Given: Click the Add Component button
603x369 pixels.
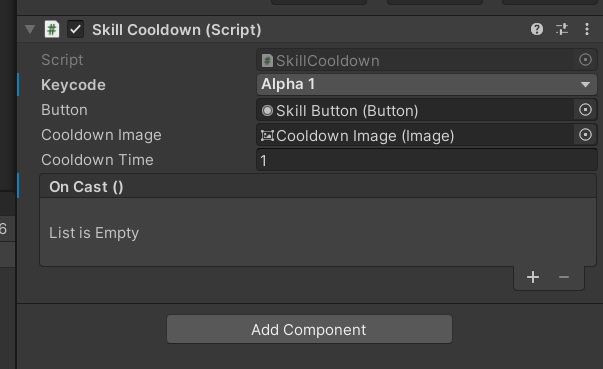Looking at the screenshot, I should (309, 329).
